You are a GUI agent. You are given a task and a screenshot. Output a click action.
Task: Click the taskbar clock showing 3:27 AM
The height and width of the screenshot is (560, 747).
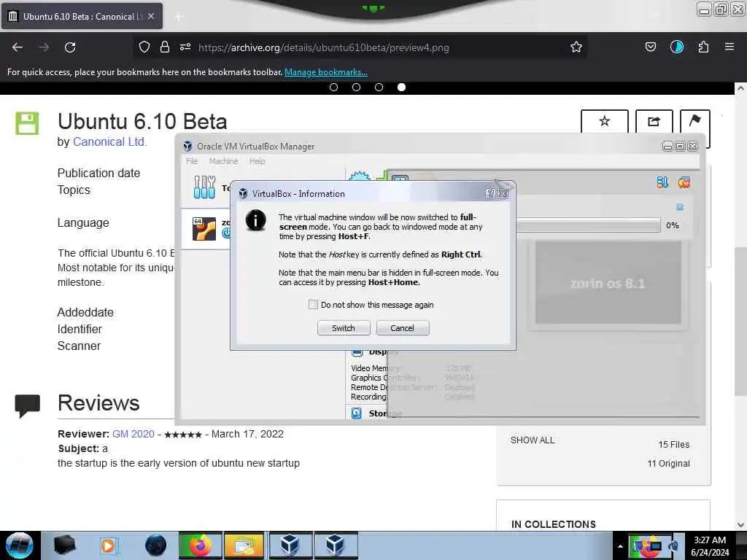point(710,546)
